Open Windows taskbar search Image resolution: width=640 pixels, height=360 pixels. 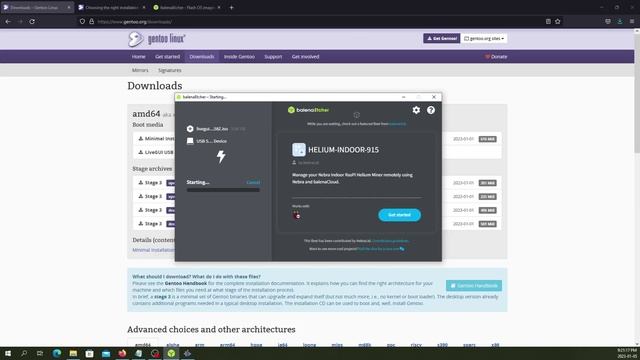(x=24, y=353)
